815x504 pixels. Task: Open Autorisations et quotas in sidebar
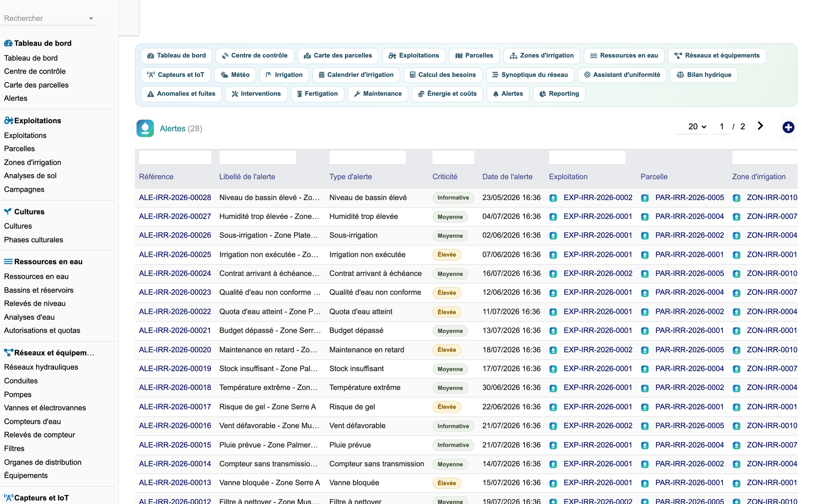click(x=42, y=330)
